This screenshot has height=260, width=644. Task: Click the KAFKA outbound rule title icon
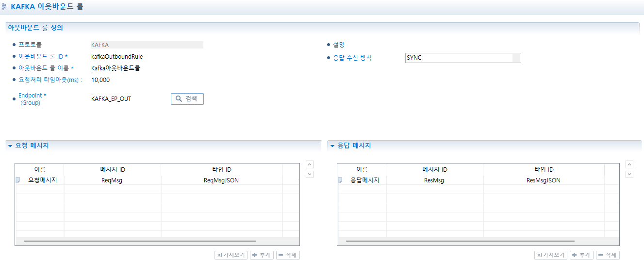tap(4, 7)
